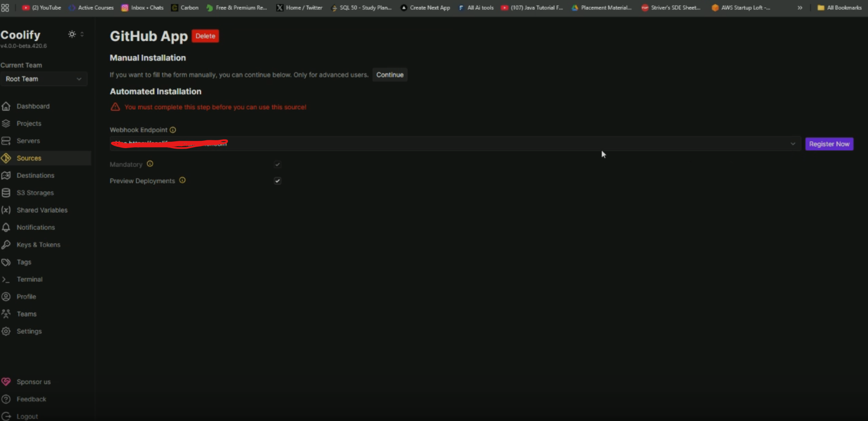Image resolution: width=868 pixels, height=421 pixels.
Task: Open Terminal via its prompt icon
Action: click(x=6, y=279)
